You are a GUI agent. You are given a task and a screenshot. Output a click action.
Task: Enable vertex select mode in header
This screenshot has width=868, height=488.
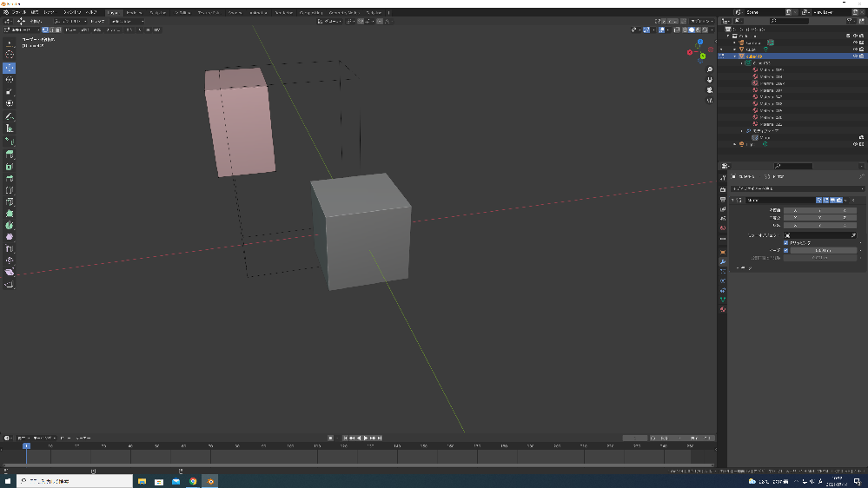click(45, 30)
